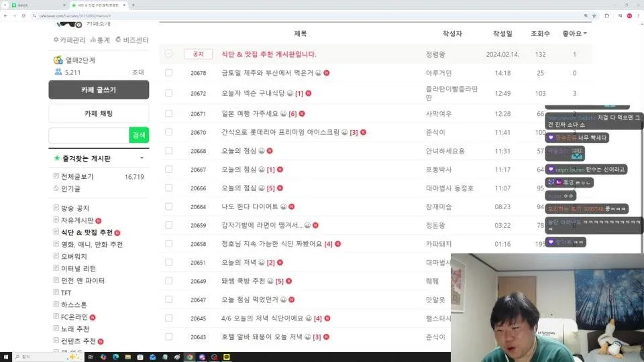The width and height of the screenshot is (644, 362).
Task: Open Microsoft Edge from the taskbar
Action: click(x=115, y=357)
